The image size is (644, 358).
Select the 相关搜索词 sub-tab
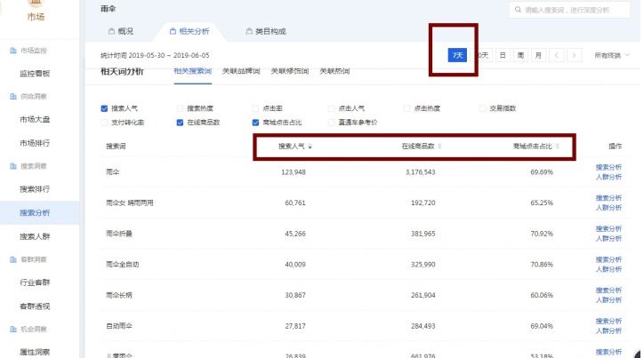[x=193, y=71]
